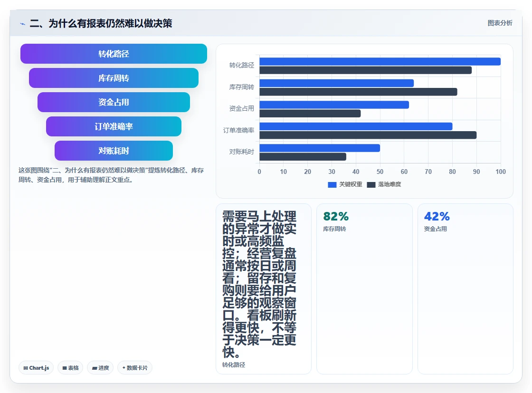
Task: Select the 库存周转 funnel stage
Action: [114, 78]
